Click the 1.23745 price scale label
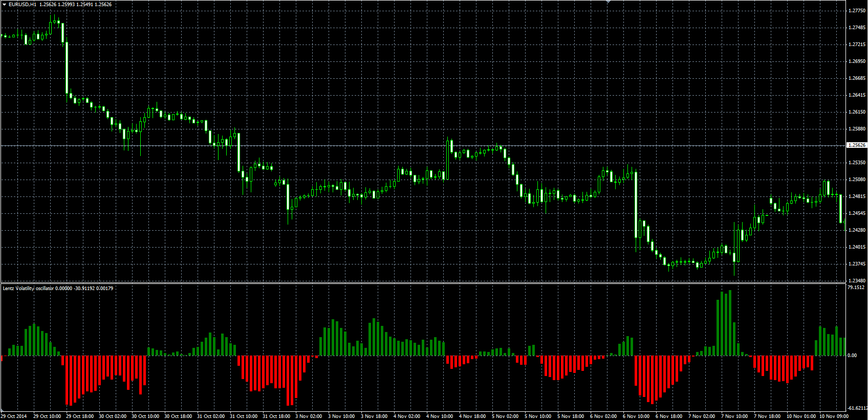 [x=857, y=264]
